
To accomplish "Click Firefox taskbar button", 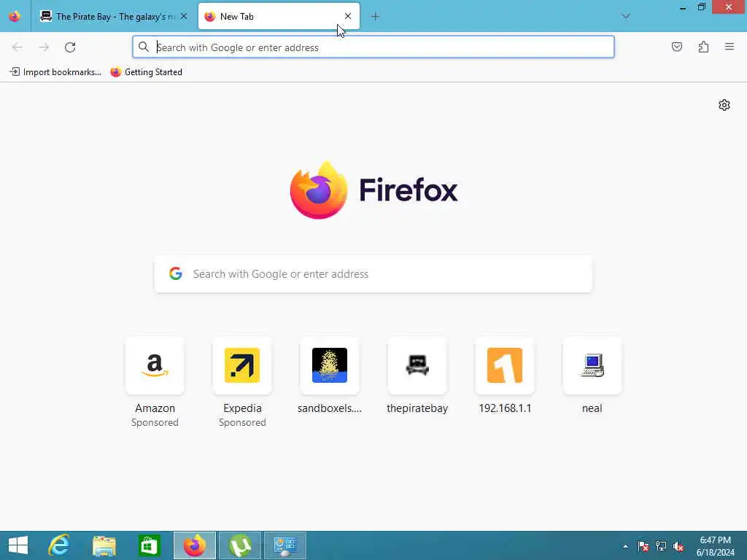I will tap(194, 545).
